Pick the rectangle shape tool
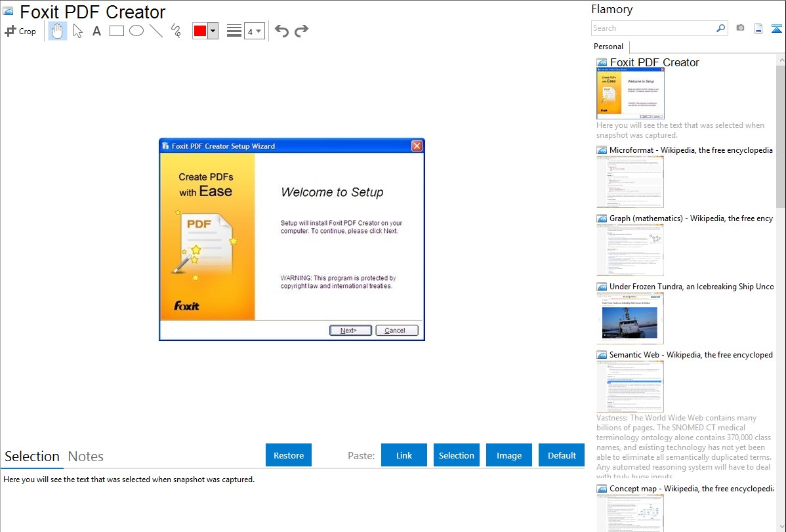Screen dimensions: 786x532 point(117,31)
